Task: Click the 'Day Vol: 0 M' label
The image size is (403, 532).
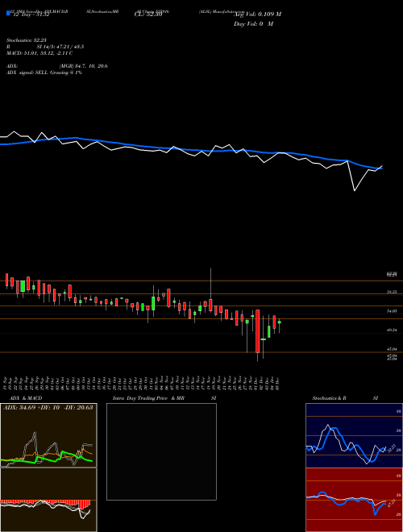Action: click(253, 24)
